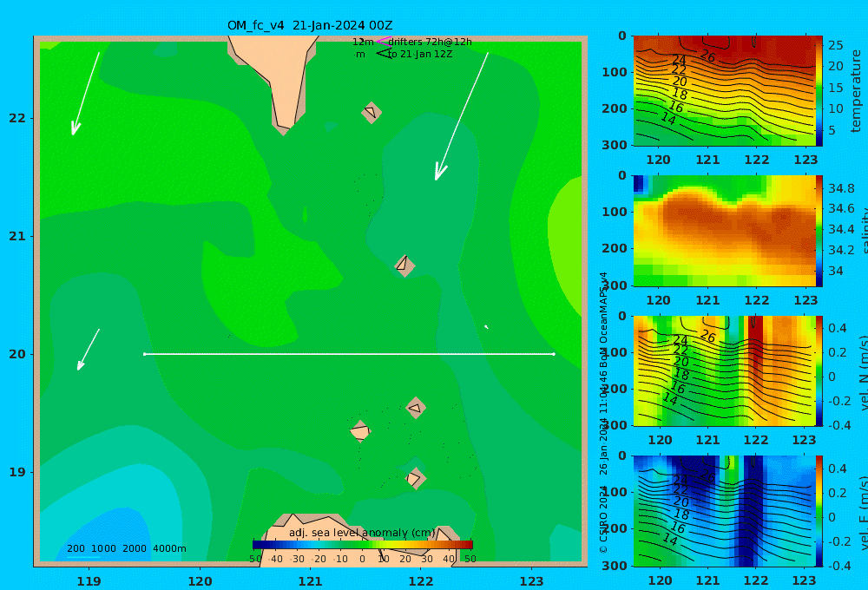
Task: Click the temperature color bar
Action: 819,91
